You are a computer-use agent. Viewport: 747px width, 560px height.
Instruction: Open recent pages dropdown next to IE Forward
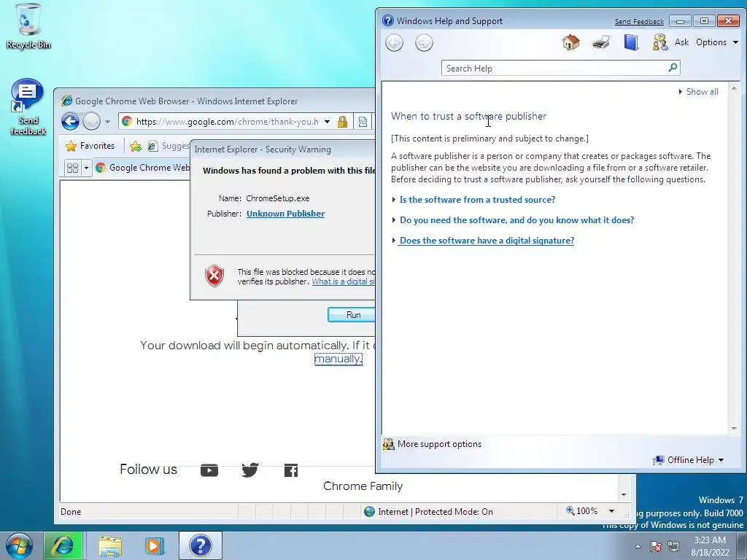pyautogui.click(x=108, y=122)
